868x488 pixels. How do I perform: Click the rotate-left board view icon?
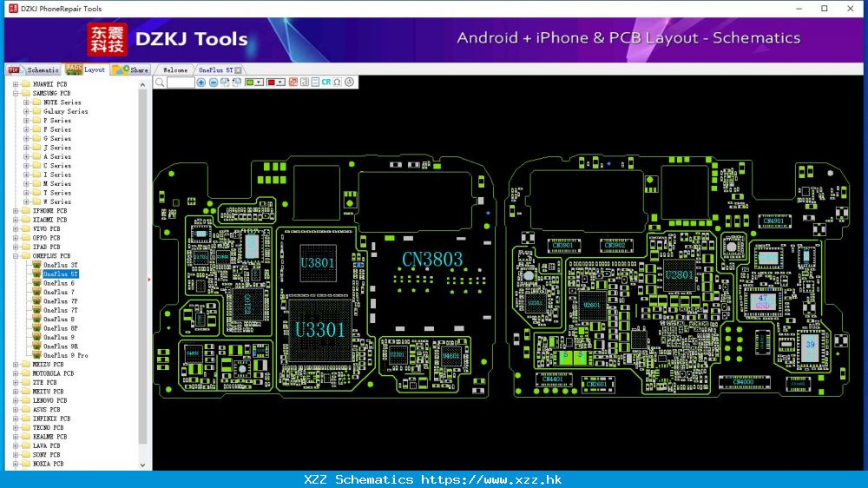click(x=237, y=82)
